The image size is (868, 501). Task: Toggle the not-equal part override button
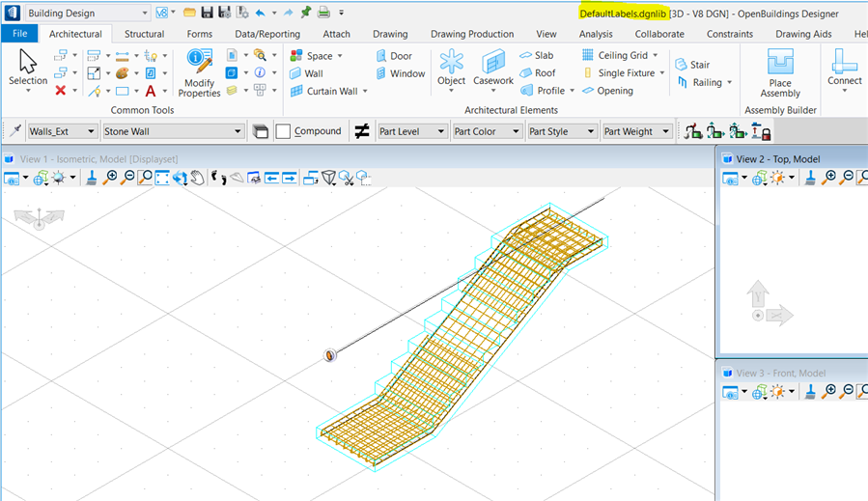coord(362,131)
